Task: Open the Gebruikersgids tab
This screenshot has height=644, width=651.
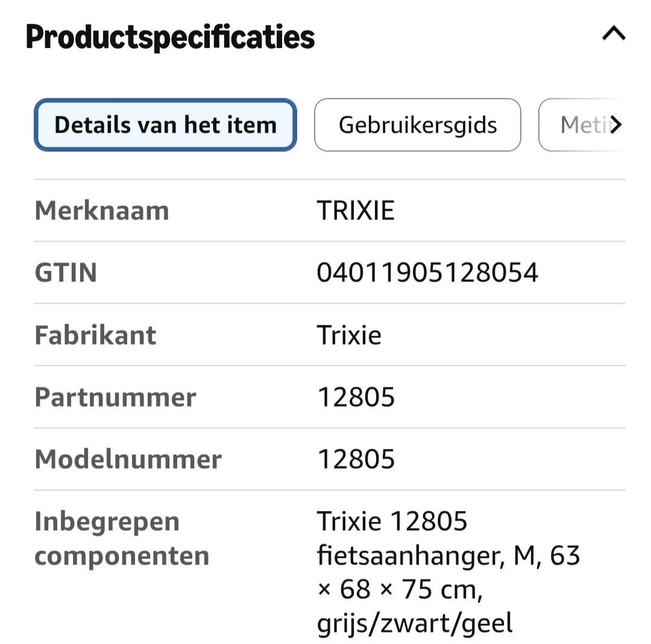Action: click(x=417, y=125)
